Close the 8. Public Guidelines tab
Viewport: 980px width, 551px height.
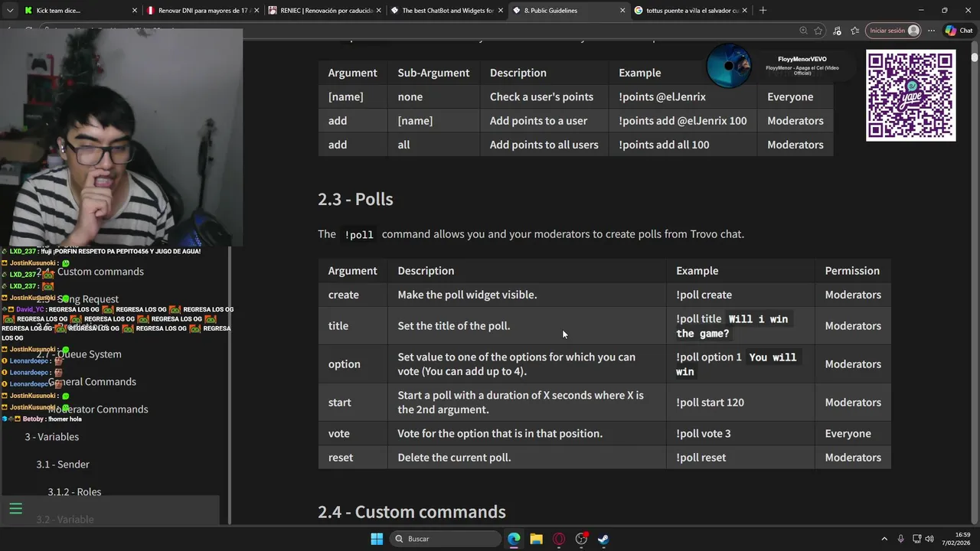coord(622,11)
